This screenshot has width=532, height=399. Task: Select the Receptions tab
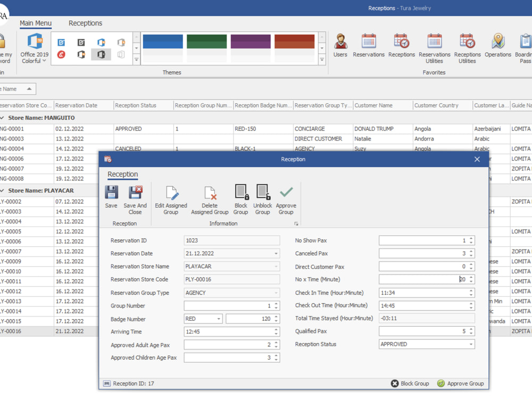pyautogui.click(x=85, y=23)
